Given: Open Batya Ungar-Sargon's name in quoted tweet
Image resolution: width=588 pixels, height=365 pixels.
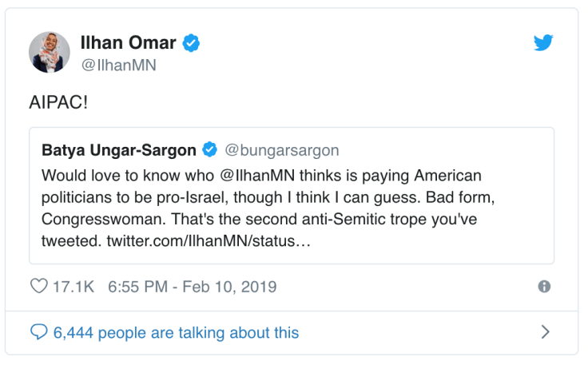Looking at the screenshot, I should (118, 149).
